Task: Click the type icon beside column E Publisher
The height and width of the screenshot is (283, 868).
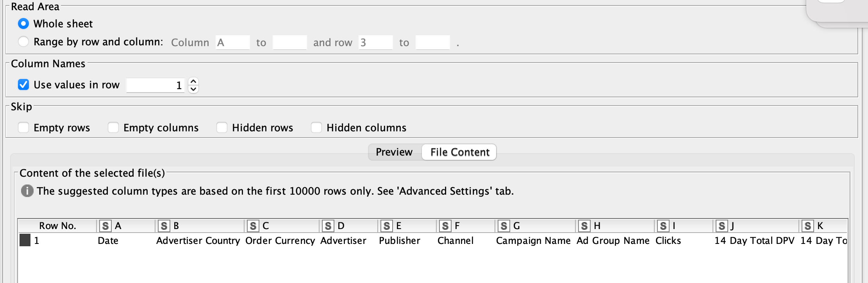Action: (386, 226)
